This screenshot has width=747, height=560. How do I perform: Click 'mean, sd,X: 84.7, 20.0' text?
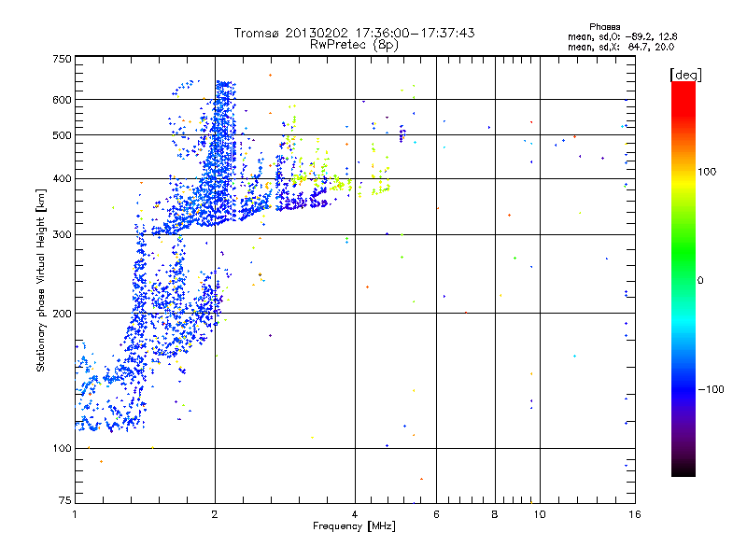[x=621, y=47]
